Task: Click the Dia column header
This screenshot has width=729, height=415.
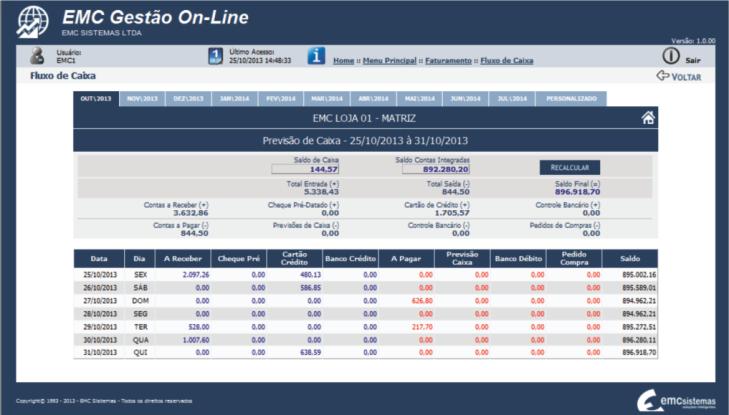Action: tap(139, 258)
